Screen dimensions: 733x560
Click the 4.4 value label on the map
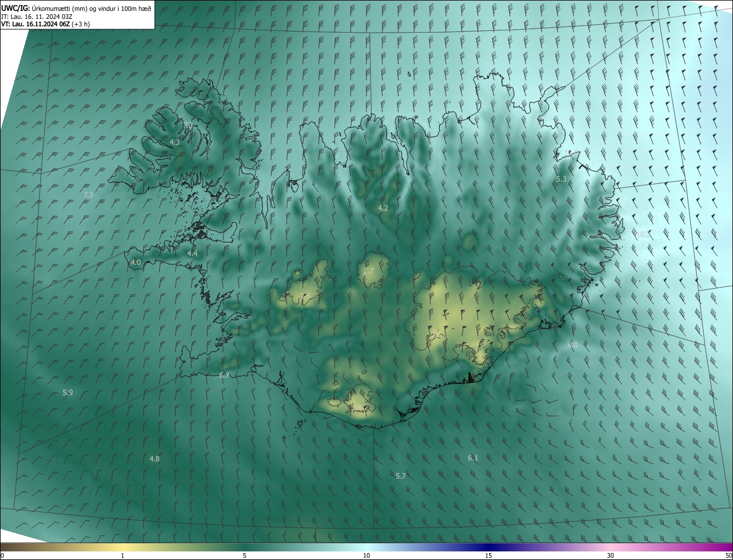tap(192, 253)
